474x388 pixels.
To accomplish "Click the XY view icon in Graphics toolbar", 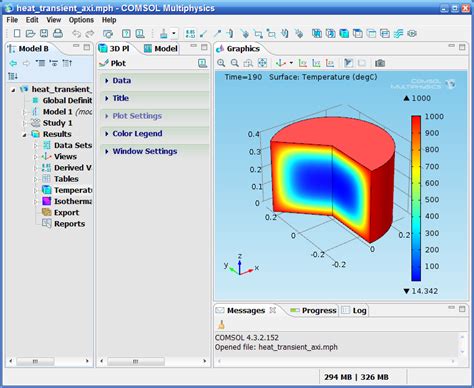I will pos(303,63).
